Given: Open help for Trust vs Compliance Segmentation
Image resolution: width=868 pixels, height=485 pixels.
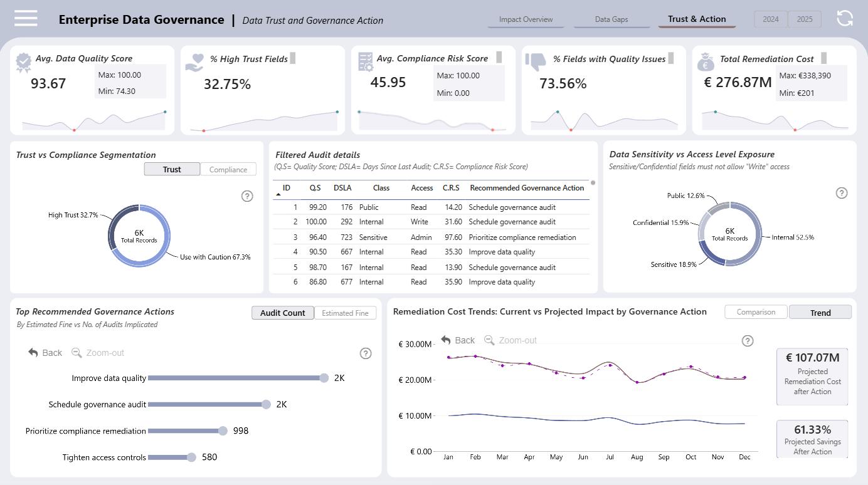Looking at the screenshot, I should tap(247, 196).
